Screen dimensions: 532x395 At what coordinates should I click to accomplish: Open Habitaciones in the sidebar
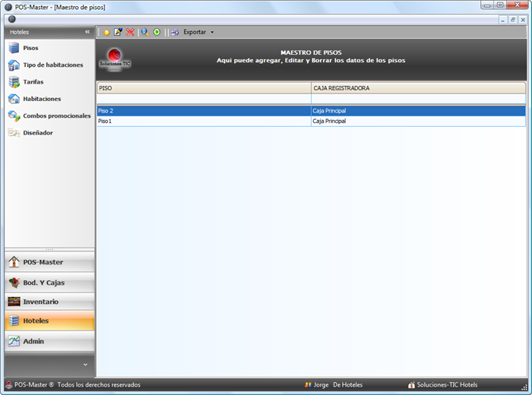click(49, 99)
